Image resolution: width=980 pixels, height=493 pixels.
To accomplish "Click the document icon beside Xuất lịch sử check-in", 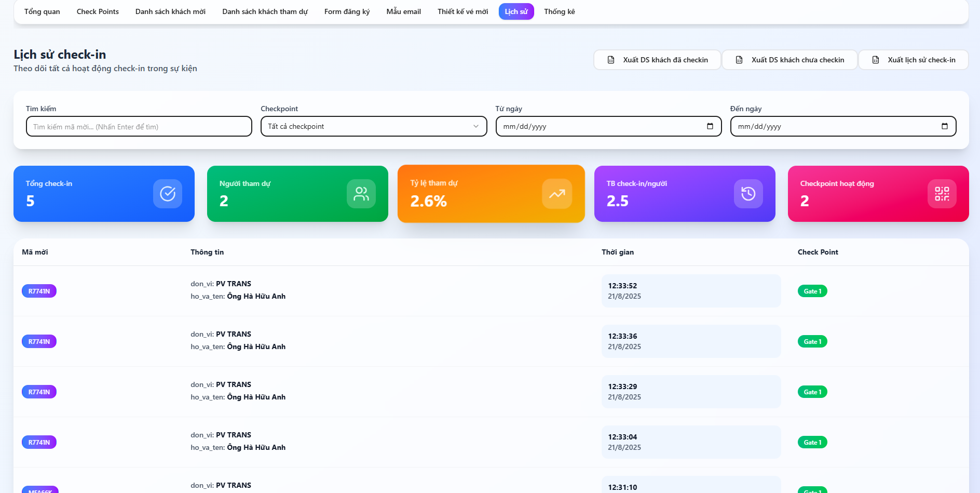I will 875,59.
